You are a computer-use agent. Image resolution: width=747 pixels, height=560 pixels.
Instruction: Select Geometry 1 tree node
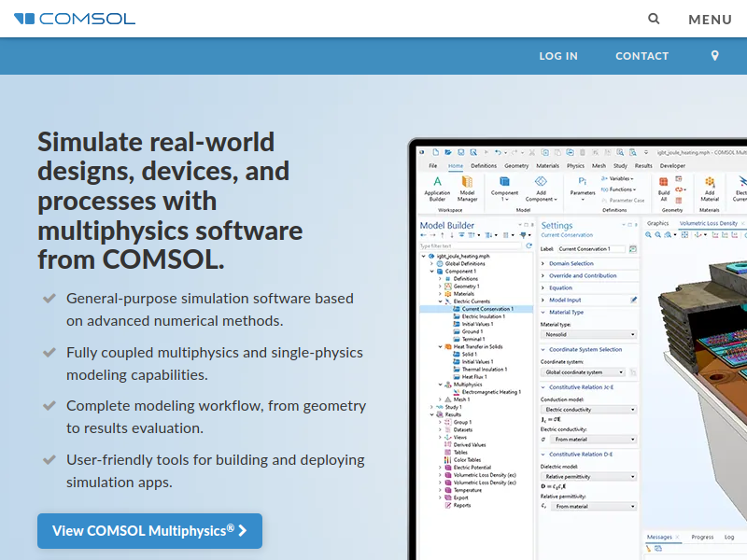pos(466,287)
